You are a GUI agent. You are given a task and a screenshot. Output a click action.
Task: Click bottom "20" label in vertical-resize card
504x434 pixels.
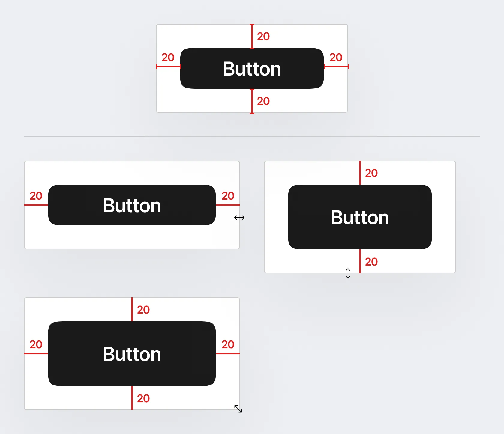click(371, 262)
